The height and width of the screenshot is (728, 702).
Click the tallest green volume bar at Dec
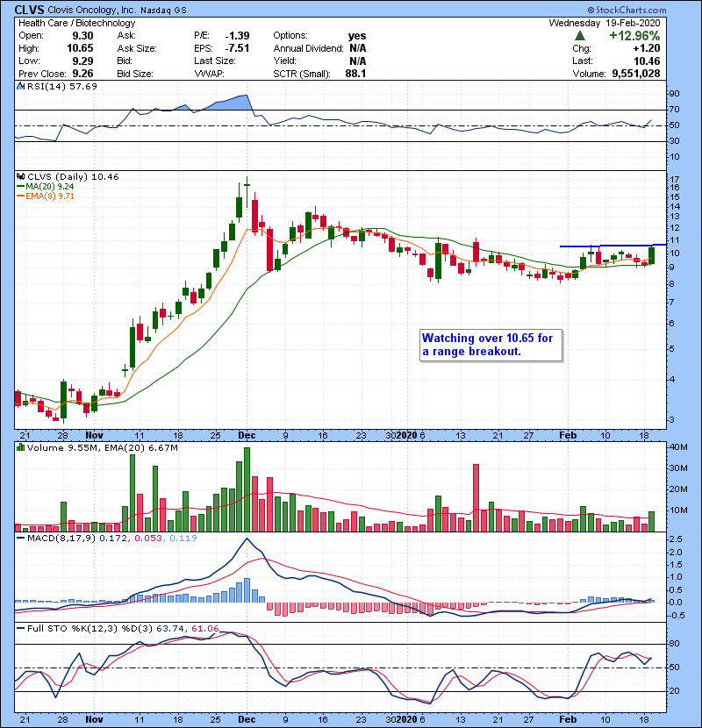tap(247, 489)
